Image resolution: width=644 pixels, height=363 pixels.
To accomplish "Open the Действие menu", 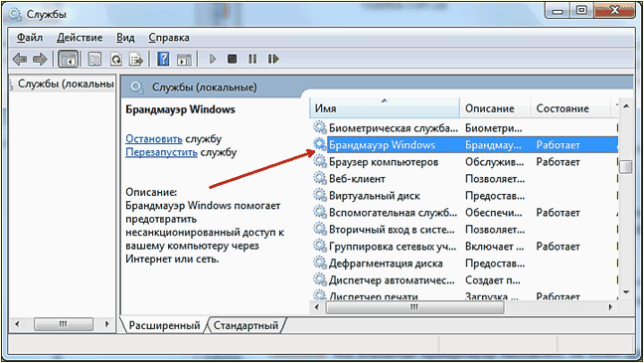I will 80,38.
